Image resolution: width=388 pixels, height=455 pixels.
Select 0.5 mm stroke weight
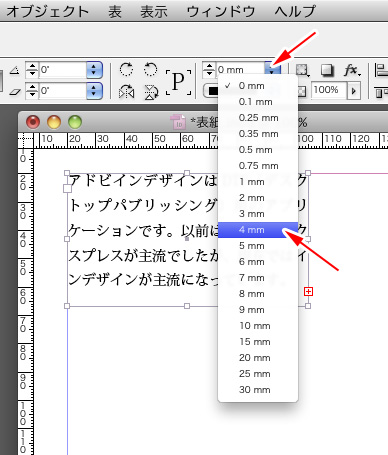258,150
